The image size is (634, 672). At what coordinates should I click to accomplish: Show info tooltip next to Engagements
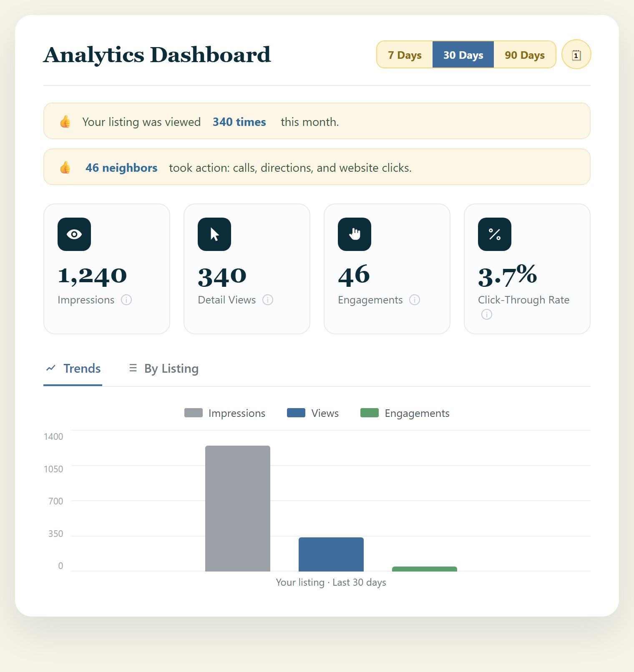(415, 300)
